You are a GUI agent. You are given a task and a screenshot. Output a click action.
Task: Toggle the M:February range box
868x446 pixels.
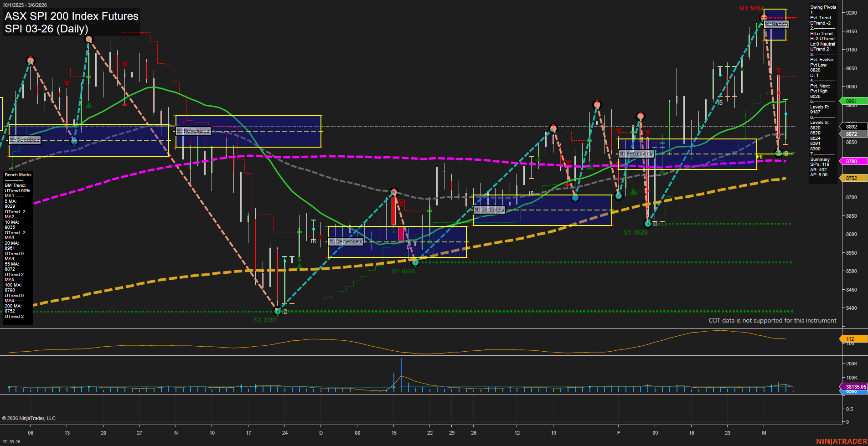click(x=635, y=154)
